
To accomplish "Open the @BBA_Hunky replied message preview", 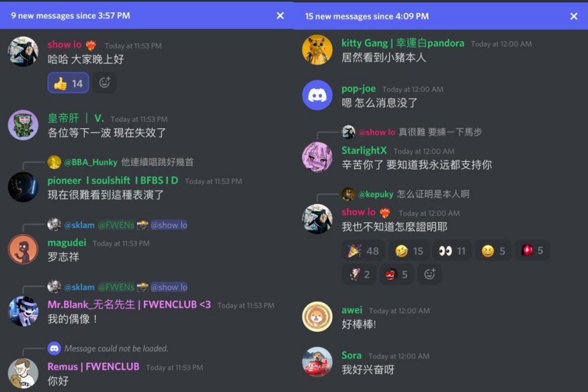I will coord(120,162).
